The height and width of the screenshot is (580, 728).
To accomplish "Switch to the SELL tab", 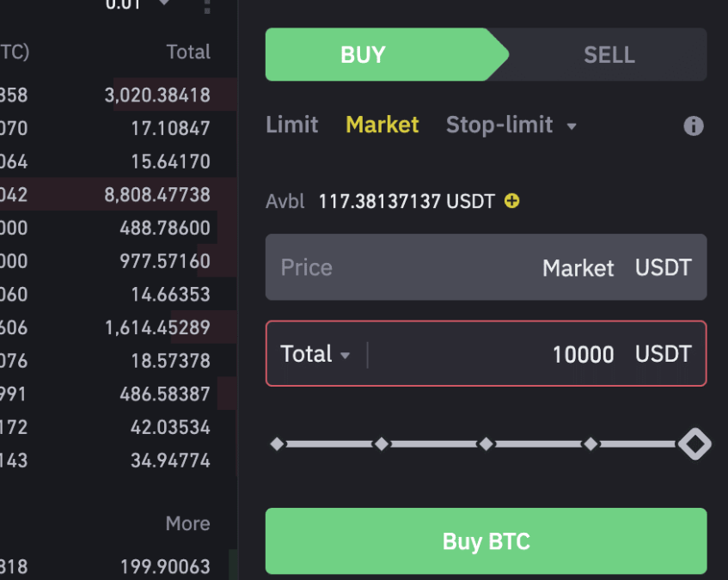I will click(x=609, y=55).
